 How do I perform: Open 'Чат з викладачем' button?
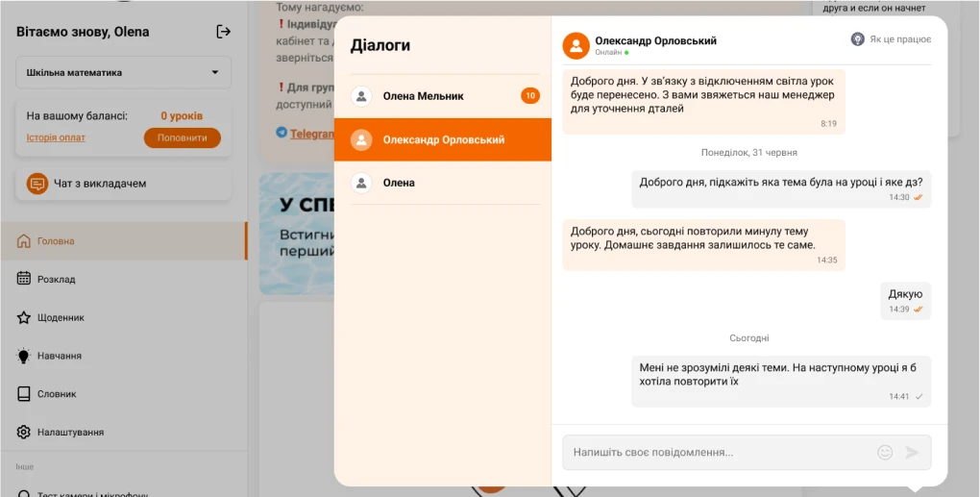[123, 184]
